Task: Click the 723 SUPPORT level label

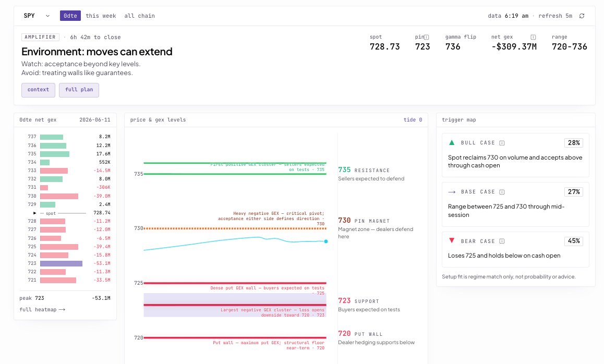Action: click(x=358, y=301)
